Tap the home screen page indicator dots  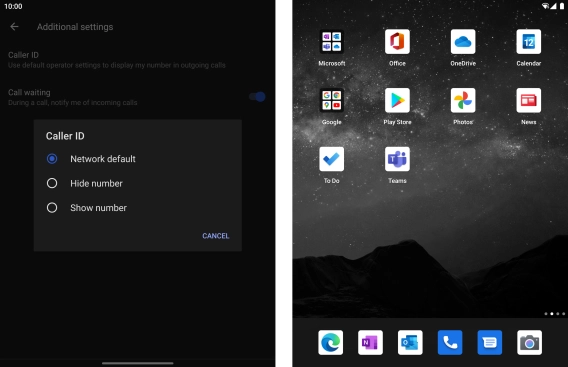click(x=555, y=314)
